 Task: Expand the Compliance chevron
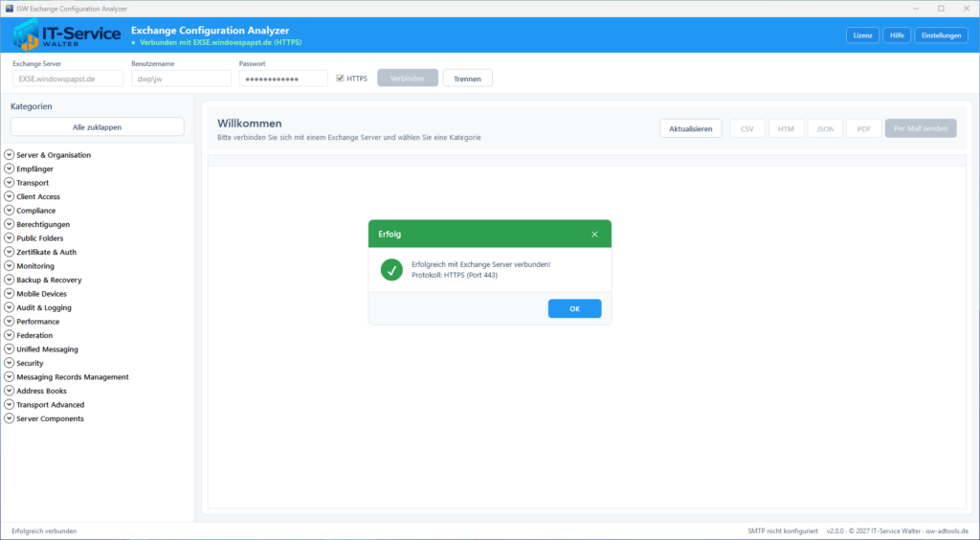pos(10,210)
